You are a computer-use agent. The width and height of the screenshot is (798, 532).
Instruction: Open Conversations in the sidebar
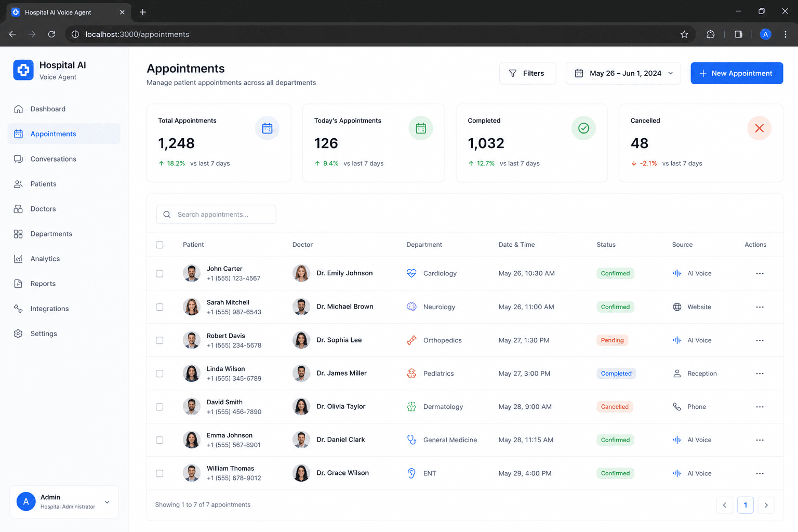click(64, 159)
